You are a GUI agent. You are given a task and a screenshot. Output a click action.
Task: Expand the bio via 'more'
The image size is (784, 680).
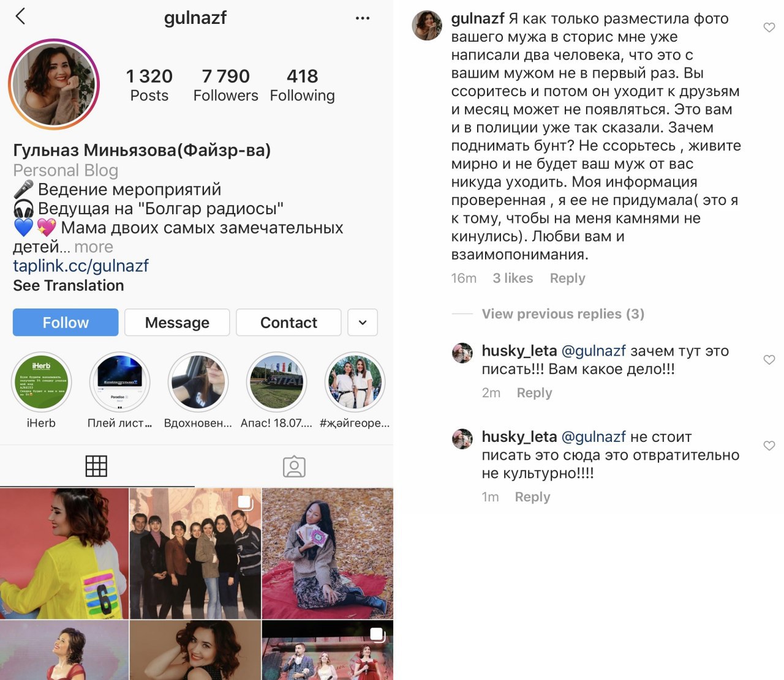(x=94, y=247)
